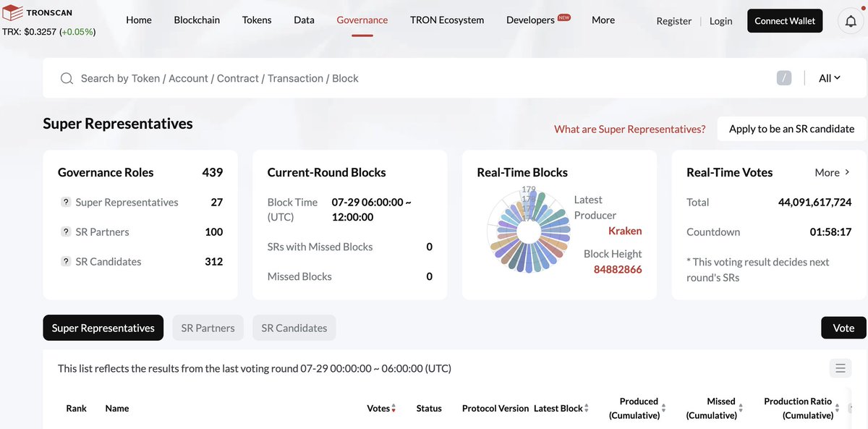Sort by Production Ratio (Cumulative) arrows
The height and width of the screenshot is (429, 868).
tap(838, 409)
